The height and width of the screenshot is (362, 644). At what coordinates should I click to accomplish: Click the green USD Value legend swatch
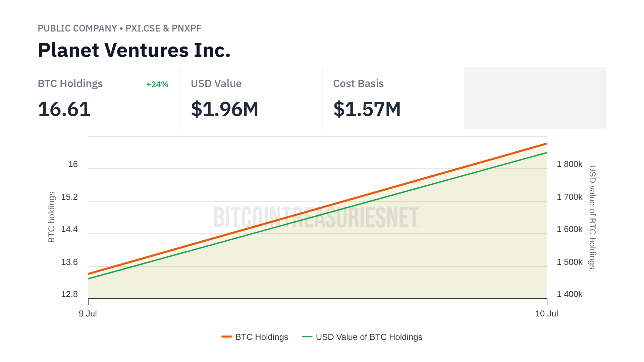coord(307,337)
